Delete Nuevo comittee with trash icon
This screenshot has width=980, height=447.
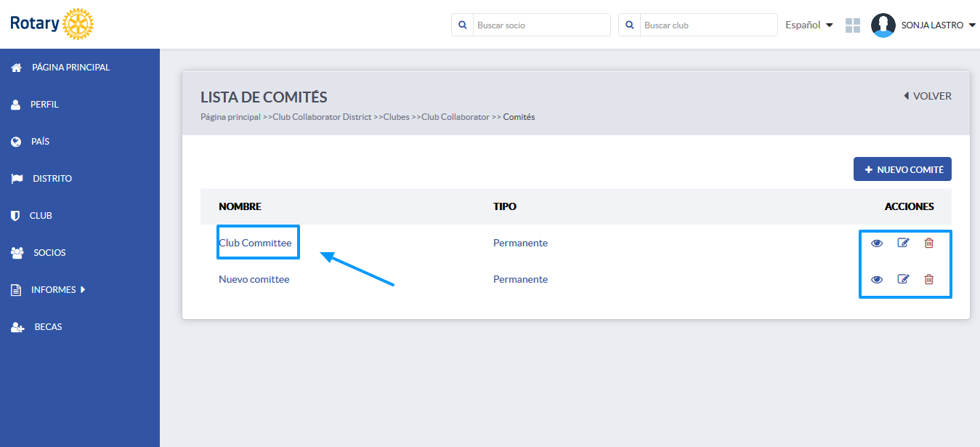coord(928,279)
